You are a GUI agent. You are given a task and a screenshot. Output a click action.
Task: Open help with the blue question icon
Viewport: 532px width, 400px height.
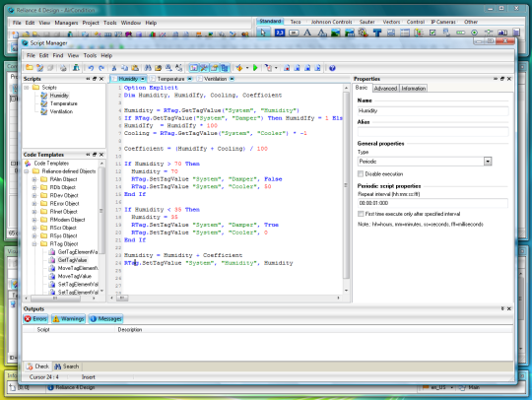332,68
